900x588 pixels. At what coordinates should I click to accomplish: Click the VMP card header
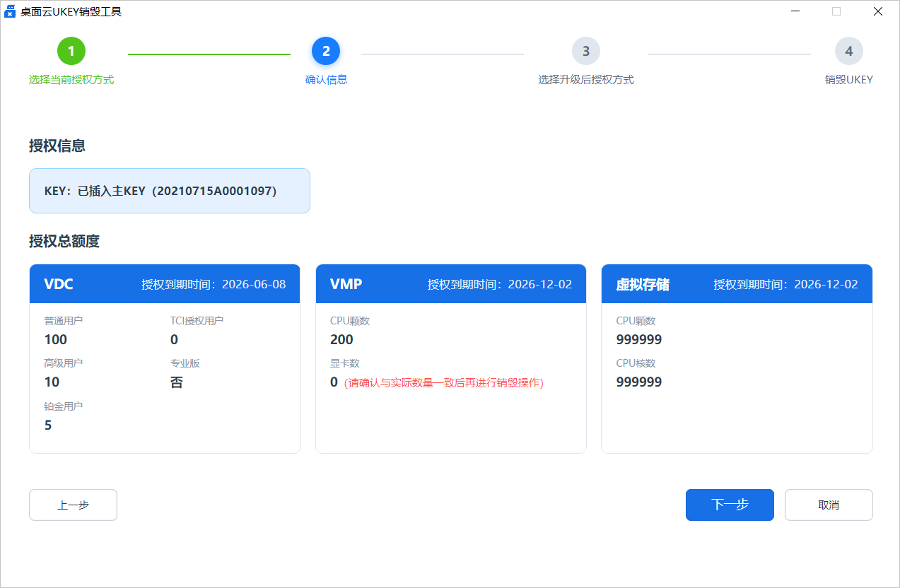[x=451, y=284]
